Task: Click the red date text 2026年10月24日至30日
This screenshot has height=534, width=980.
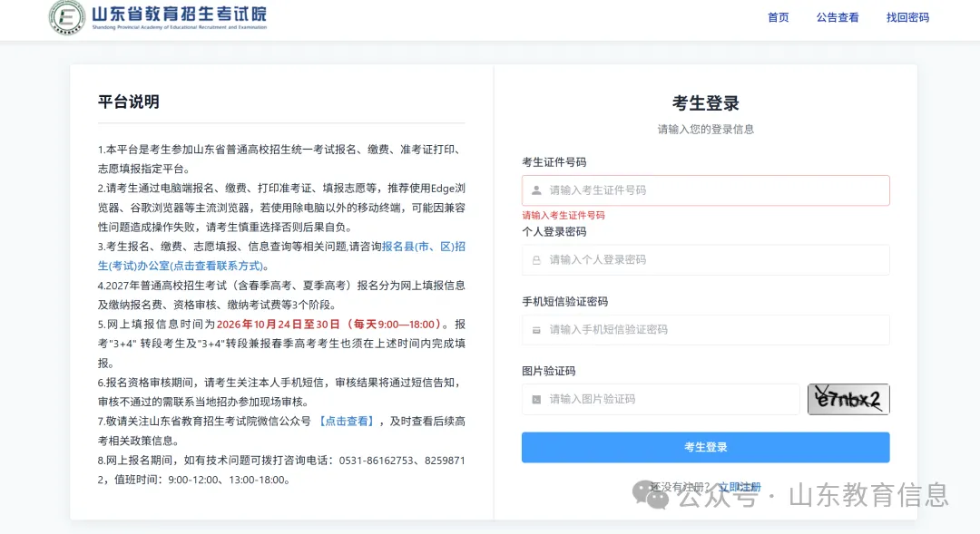Action: [x=279, y=325]
